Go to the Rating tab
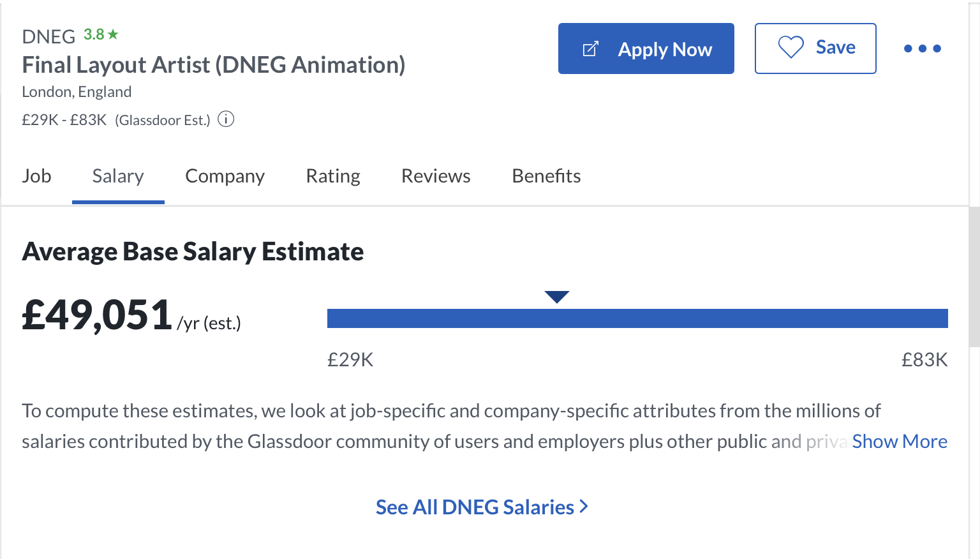This screenshot has height=559, width=980. point(333,176)
